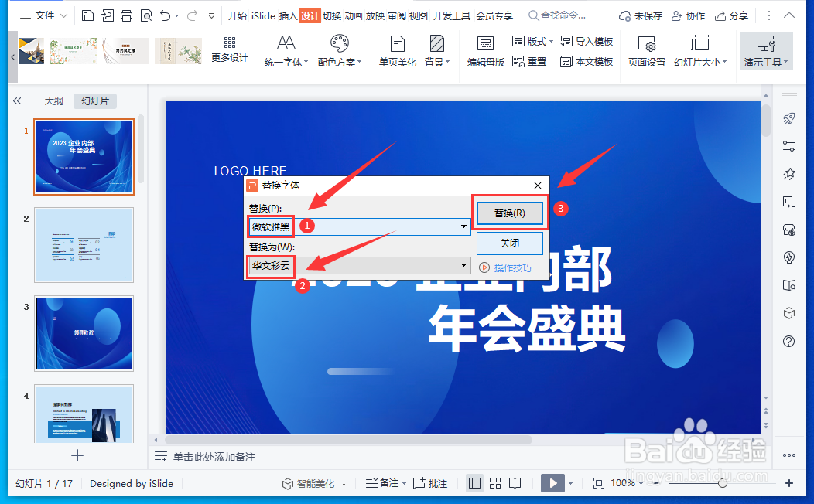
Task: Open the iSlide tab
Action: click(x=263, y=15)
